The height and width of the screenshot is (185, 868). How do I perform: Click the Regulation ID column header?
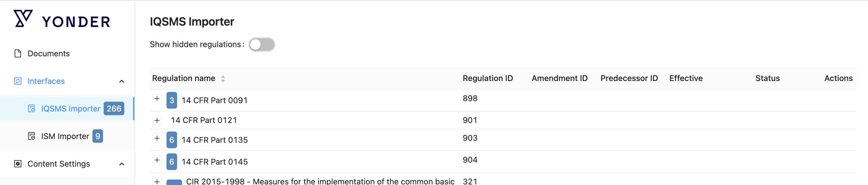(x=488, y=78)
